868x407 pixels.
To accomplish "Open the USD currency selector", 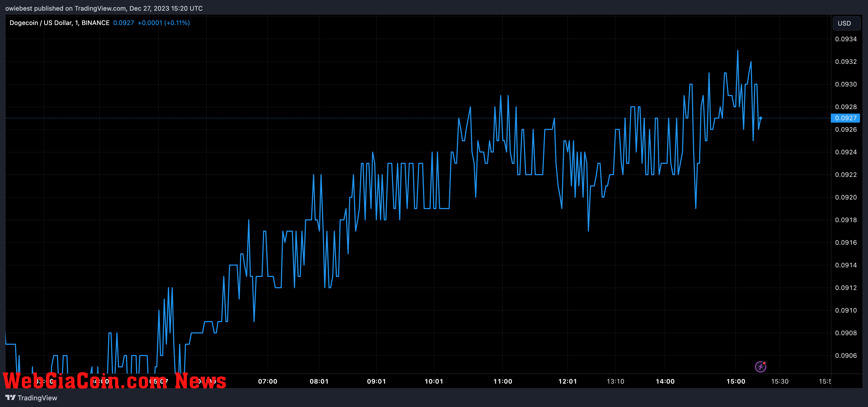I will 846,23.
